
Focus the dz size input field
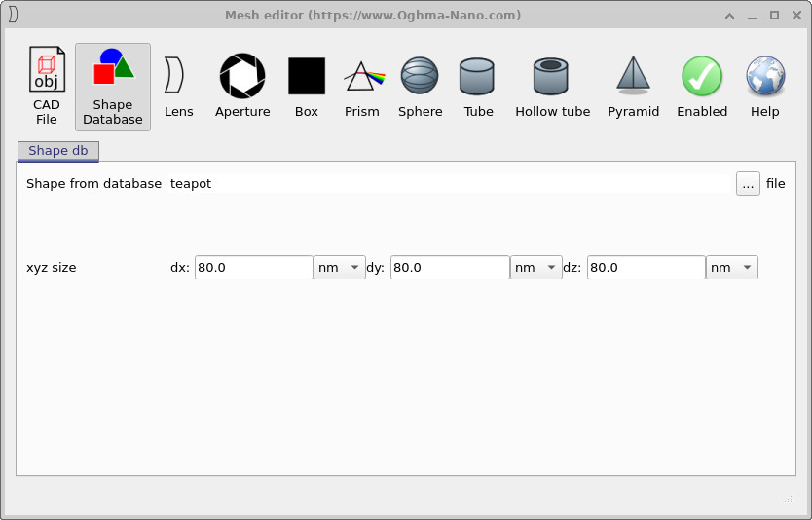(x=646, y=267)
